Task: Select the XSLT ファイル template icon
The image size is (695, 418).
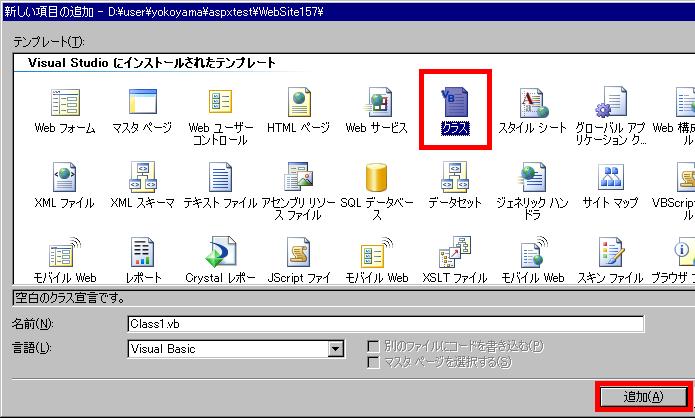Action: coord(455,252)
